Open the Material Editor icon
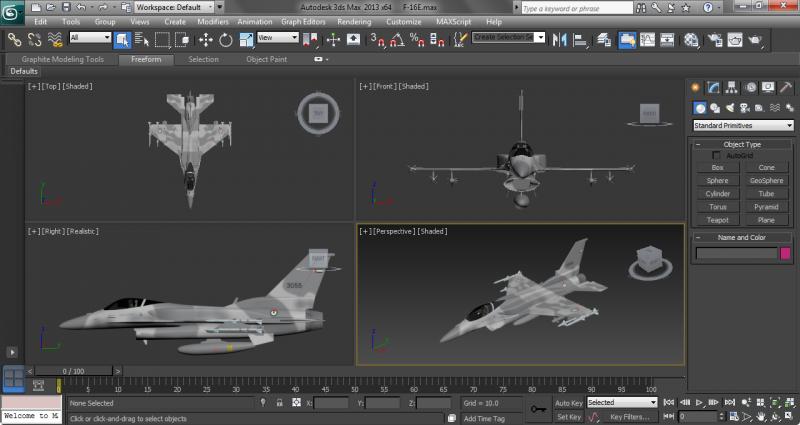Image resolution: width=800 pixels, height=425 pixels. 691,39
